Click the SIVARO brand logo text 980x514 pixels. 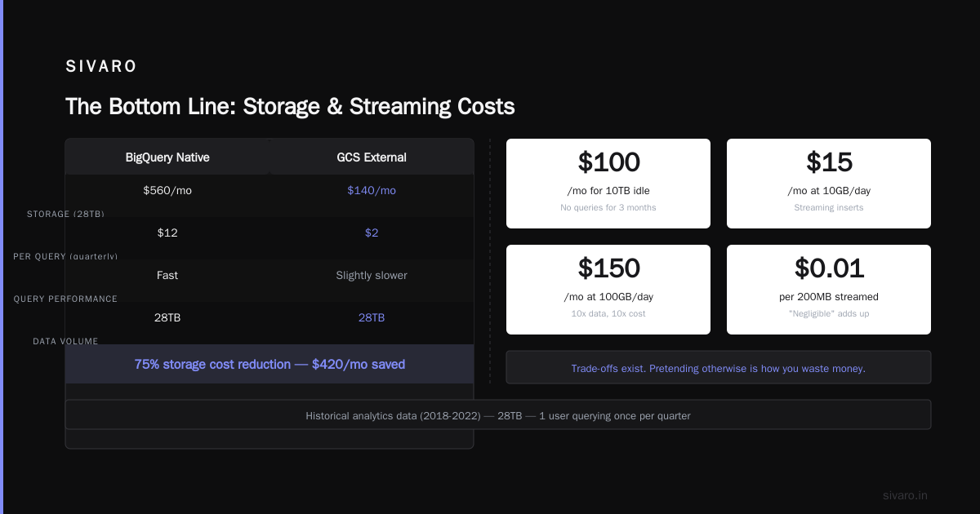101,67
